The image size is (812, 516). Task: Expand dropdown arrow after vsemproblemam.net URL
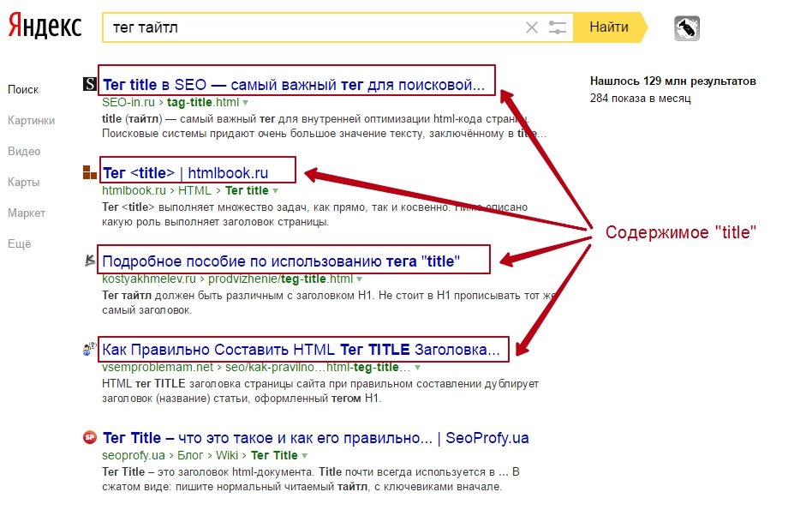[x=417, y=368]
